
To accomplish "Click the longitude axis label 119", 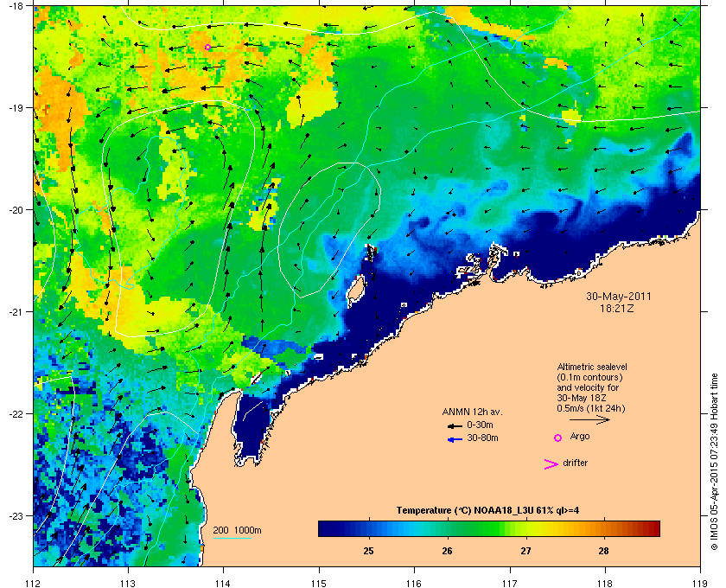I will pos(700,583).
